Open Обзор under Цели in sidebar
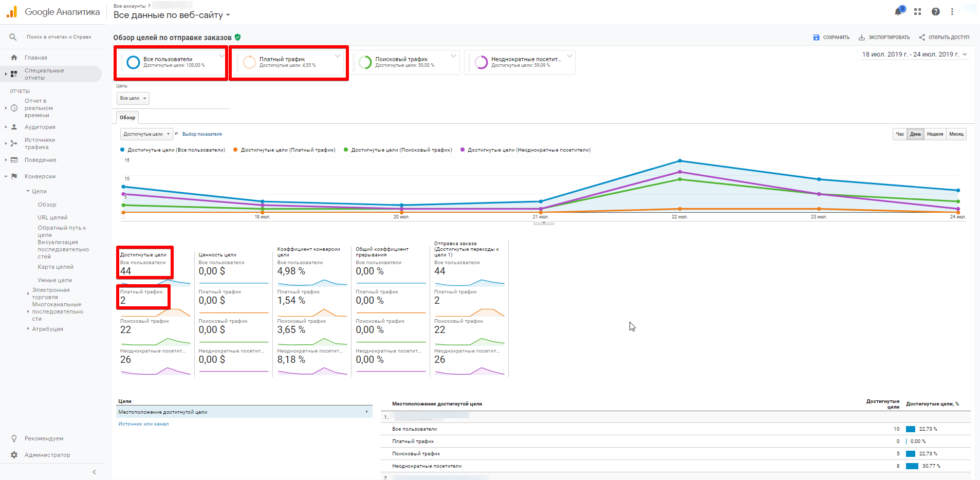The image size is (980, 480). click(x=47, y=205)
